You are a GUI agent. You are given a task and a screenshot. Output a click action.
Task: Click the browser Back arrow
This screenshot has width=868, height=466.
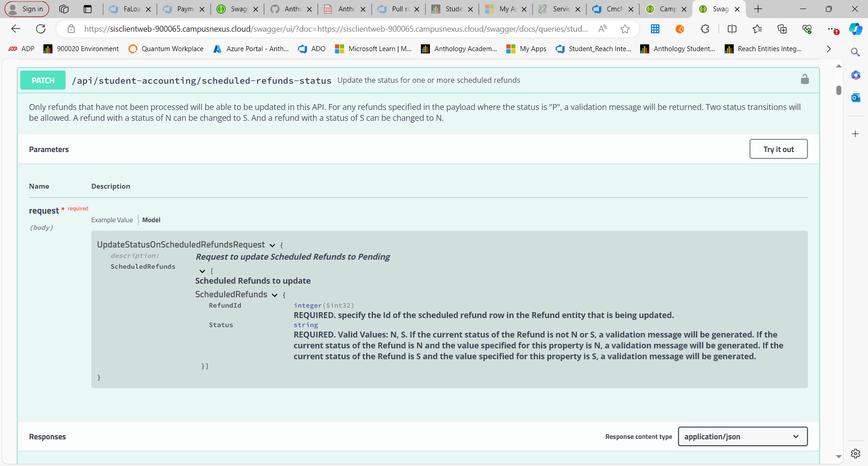tap(16, 29)
